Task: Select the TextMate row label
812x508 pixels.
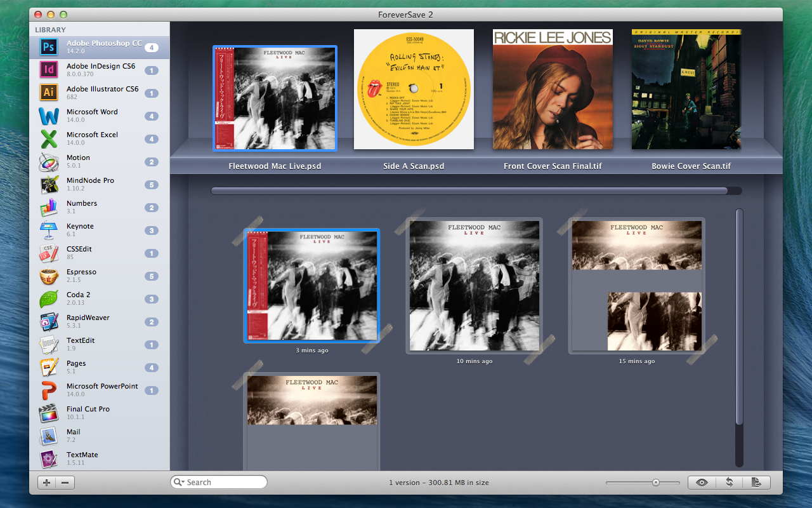Action: 82,455
